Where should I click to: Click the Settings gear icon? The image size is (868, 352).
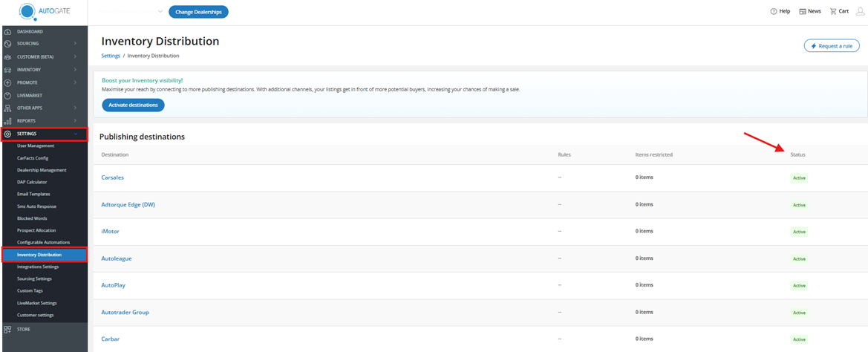tap(7, 134)
